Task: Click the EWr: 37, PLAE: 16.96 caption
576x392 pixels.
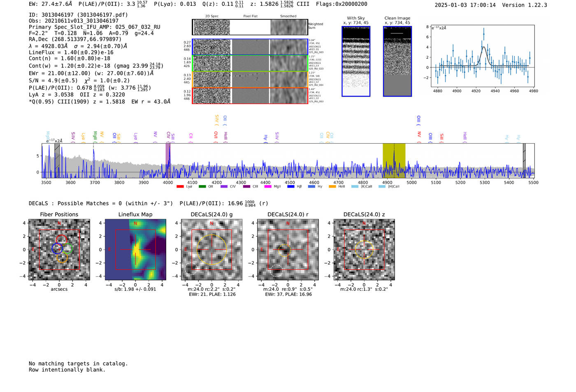Action: (x=288, y=295)
